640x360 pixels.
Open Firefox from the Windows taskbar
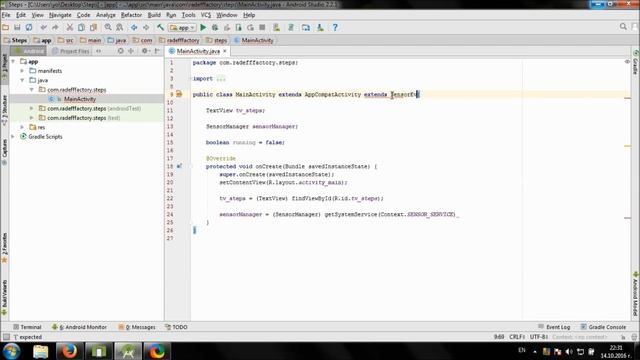click(69, 351)
